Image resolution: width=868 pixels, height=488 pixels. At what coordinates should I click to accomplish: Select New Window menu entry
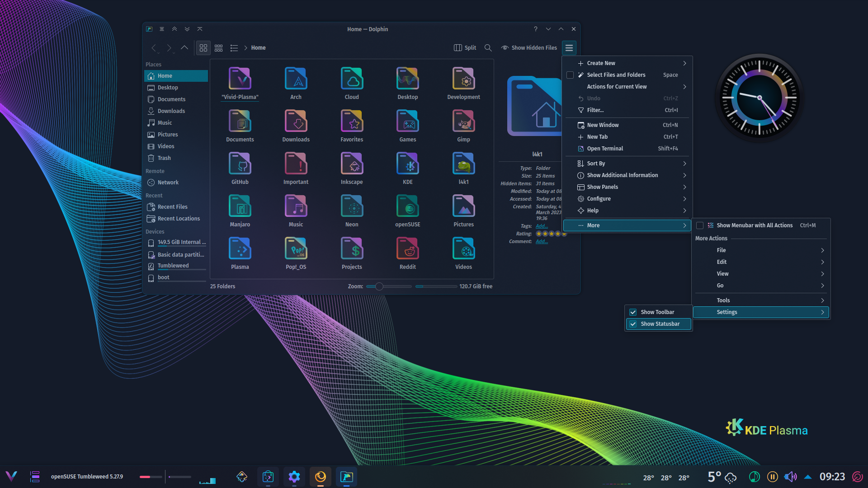click(627, 125)
